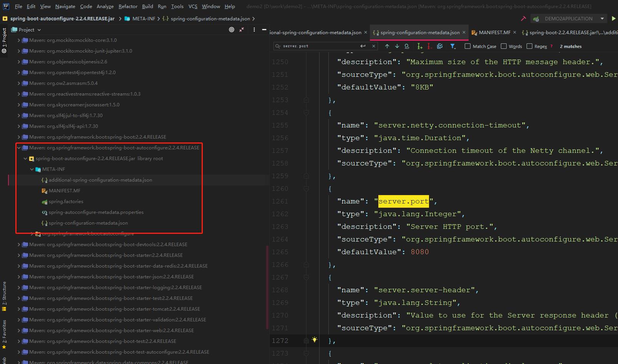
Task: Click the Project panel vertical scrollbar
Action: coord(267,287)
